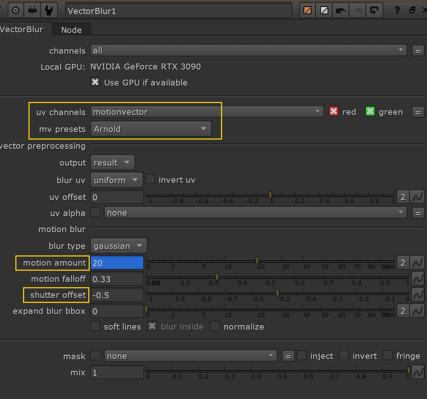This screenshot has width=427, height=399.
Task: Toggle the 'Use GPU if available' checkbox
Action: click(x=95, y=82)
